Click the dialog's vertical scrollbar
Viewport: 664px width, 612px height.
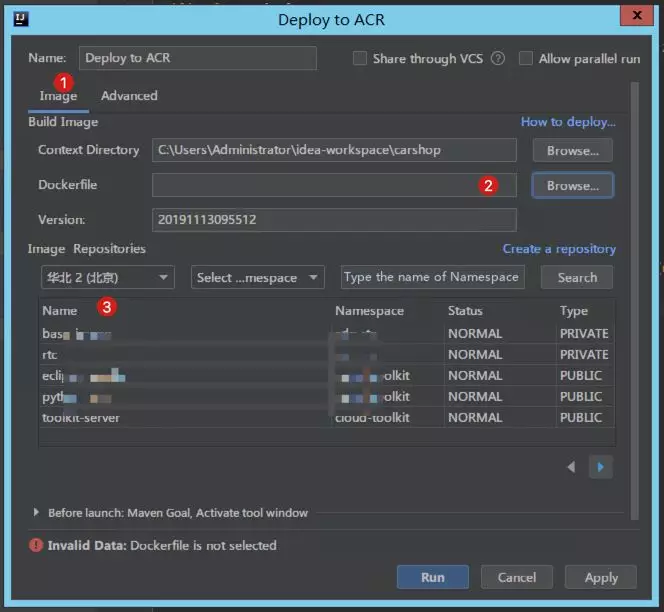pyautogui.click(x=634, y=301)
